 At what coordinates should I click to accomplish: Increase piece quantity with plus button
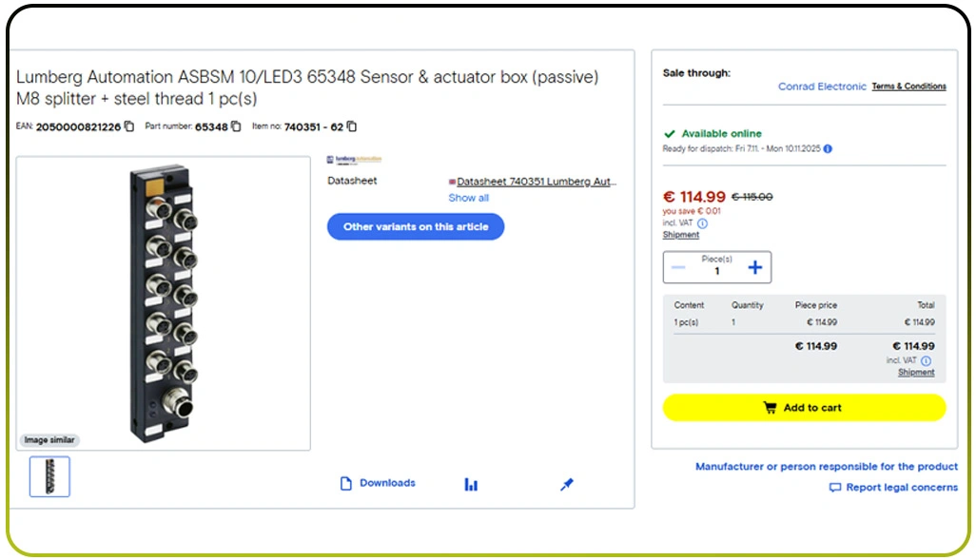pos(754,268)
